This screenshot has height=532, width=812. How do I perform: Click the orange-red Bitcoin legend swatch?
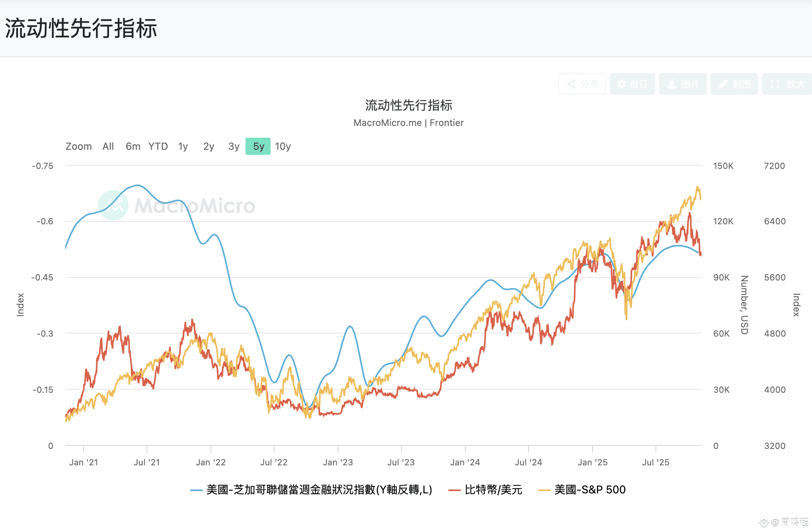pyautogui.click(x=454, y=490)
